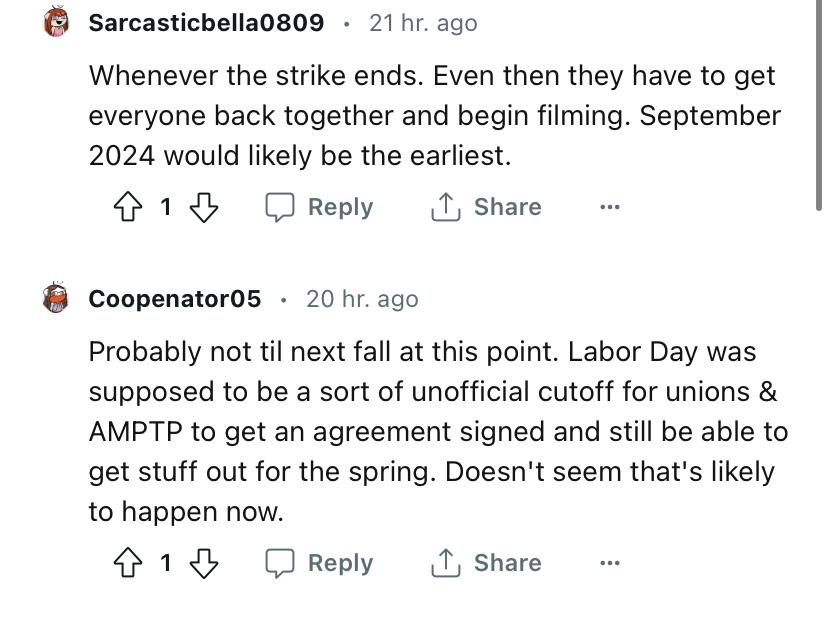Open more options on Sarcasticbella0809's comment

tap(610, 208)
